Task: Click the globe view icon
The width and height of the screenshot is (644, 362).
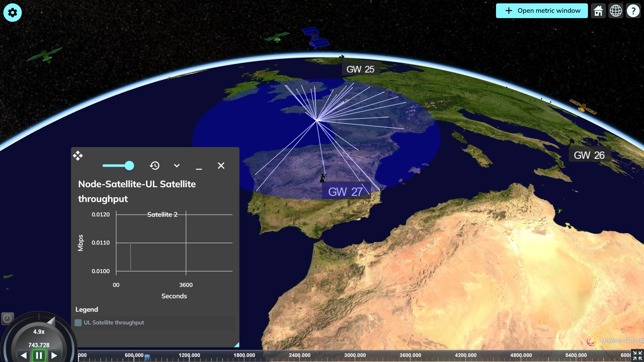Action: pyautogui.click(x=615, y=11)
